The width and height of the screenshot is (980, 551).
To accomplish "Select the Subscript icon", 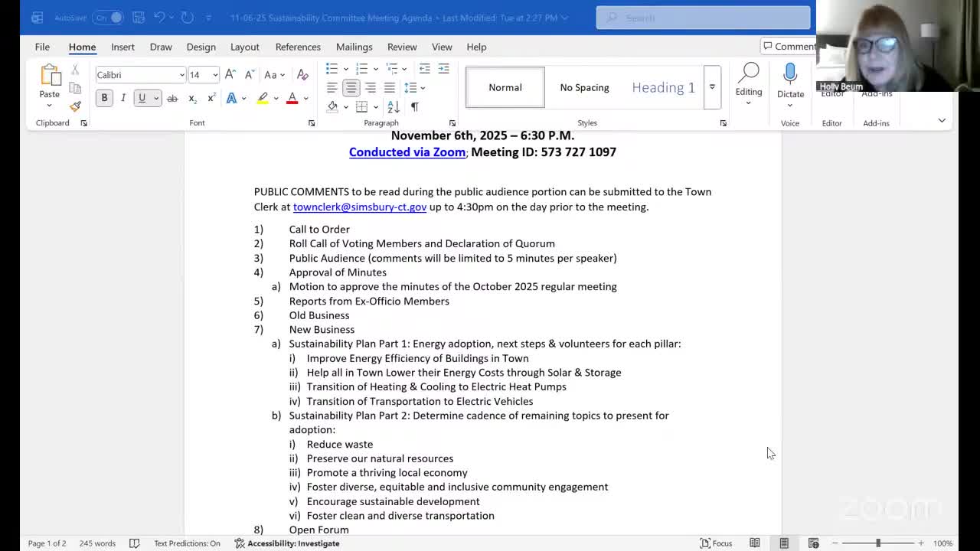I will point(191,98).
